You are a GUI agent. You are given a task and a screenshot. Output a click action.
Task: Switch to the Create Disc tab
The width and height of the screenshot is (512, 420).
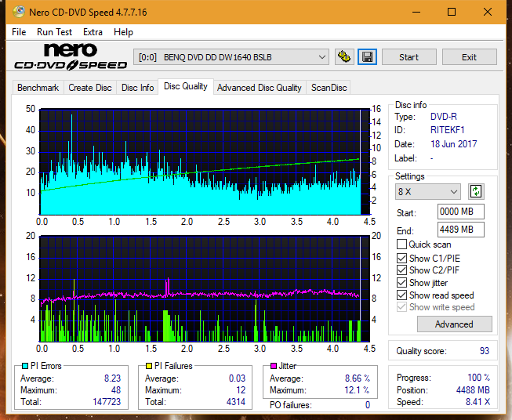(x=90, y=88)
